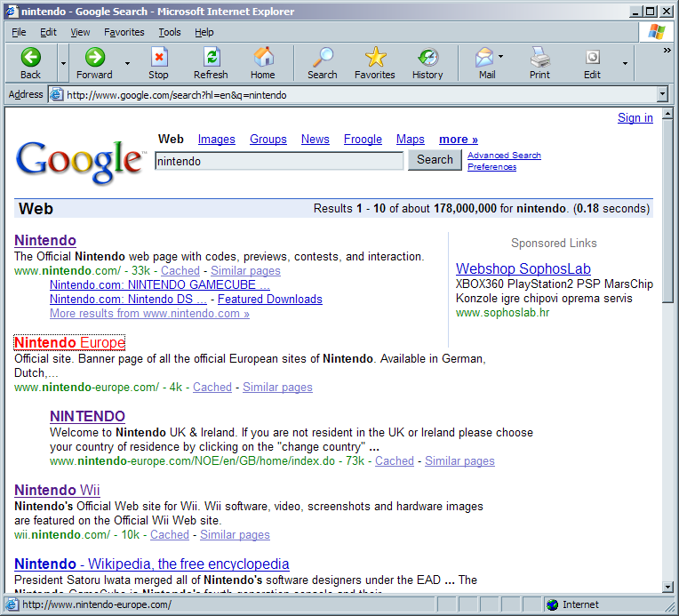Open the Advanced Search link
Screen dimensions: 679x616
[x=504, y=155]
